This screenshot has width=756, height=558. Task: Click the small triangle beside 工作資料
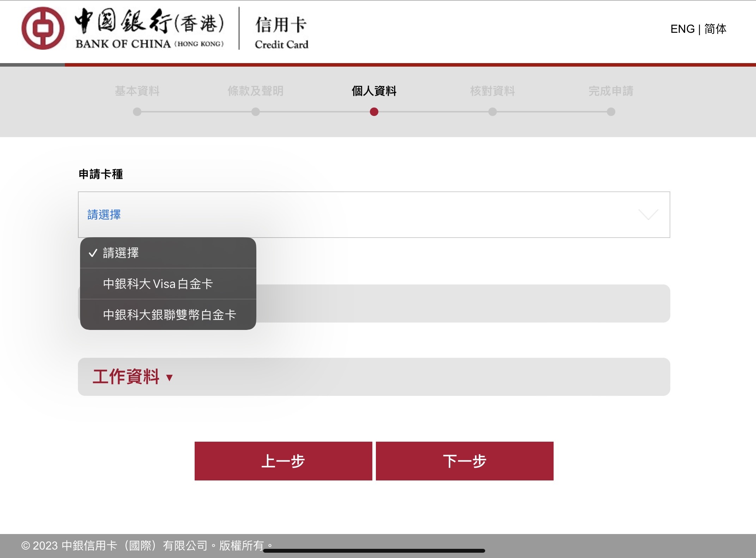pyautogui.click(x=169, y=378)
